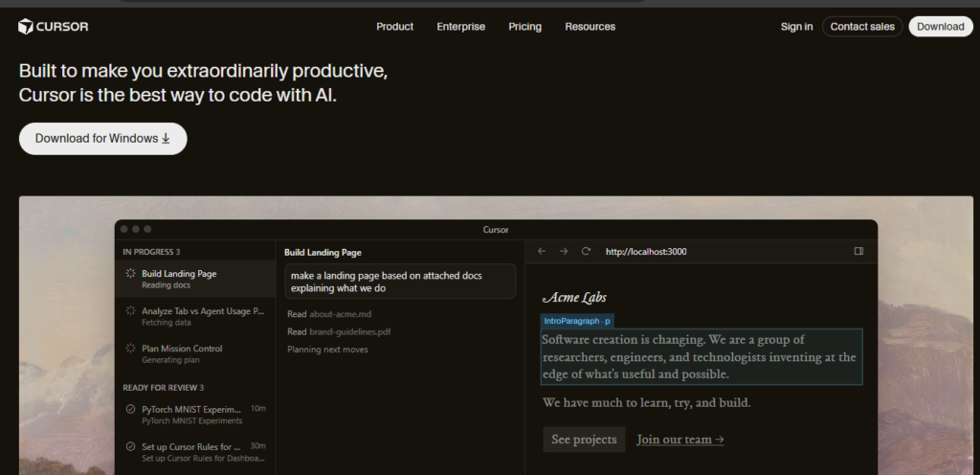Click 'Read about-acme.md' line
This screenshot has width=980, height=475.
pos(329,314)
